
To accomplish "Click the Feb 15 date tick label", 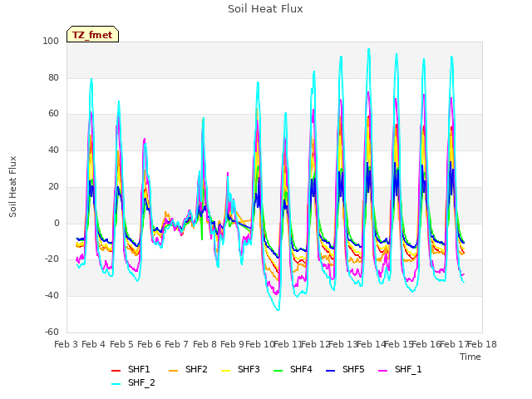I will click(399, 344).
